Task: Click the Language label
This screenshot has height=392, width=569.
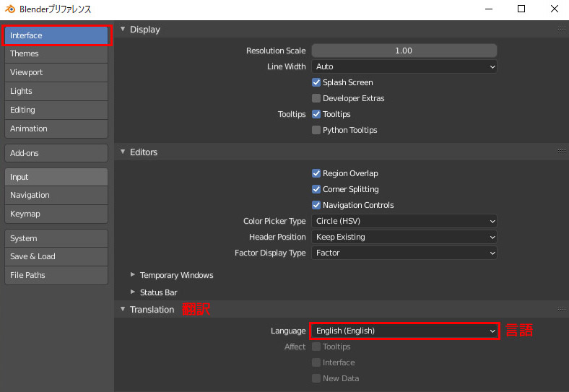Action: pos(288,331)
